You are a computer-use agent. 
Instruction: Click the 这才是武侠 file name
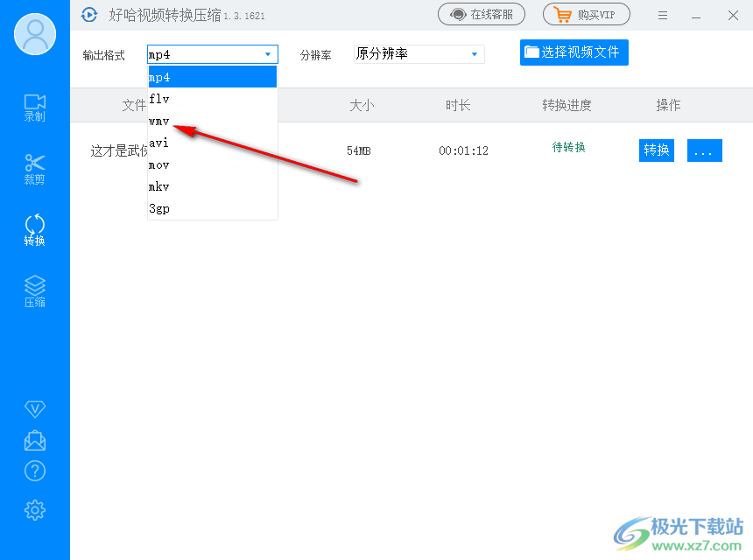(119, 150)
